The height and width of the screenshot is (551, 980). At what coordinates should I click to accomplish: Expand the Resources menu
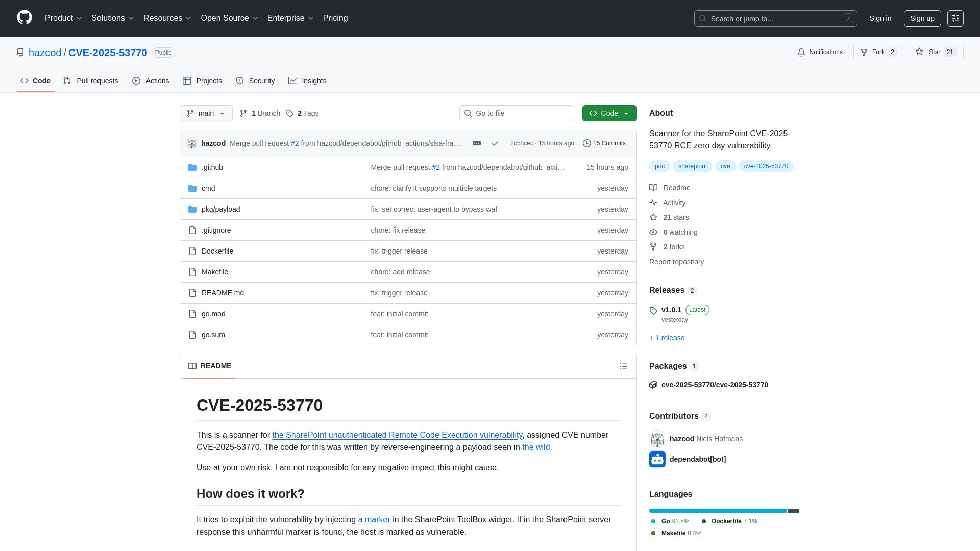(x=167, y=18)
